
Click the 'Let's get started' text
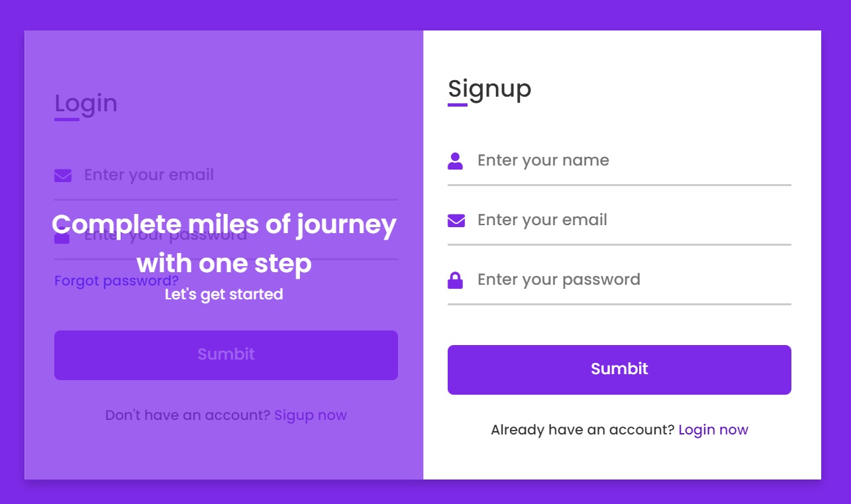pyautogui.click(x=224, y=294)
